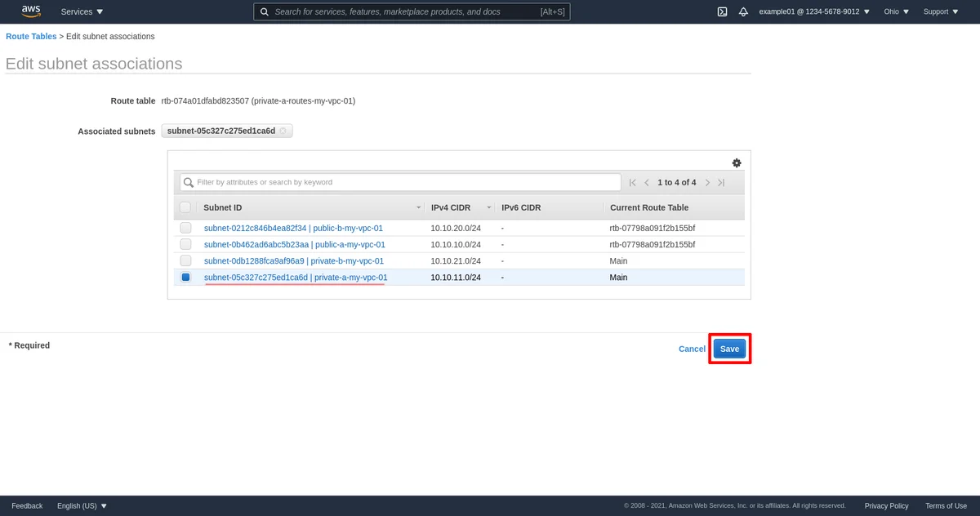Check the public-b-my-vpc-01 subnet checkbox
The image size is (980, 516).
[x=185, y=228]
